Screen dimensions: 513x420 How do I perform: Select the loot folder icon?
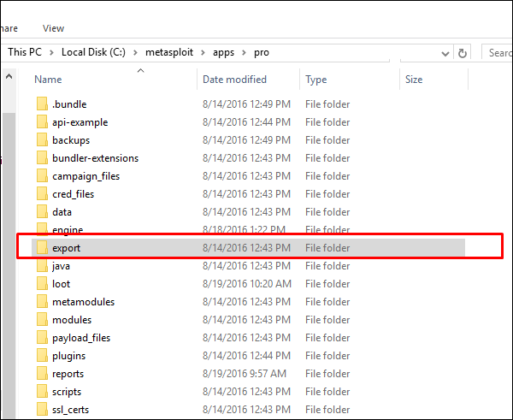[x=42, y=283]
